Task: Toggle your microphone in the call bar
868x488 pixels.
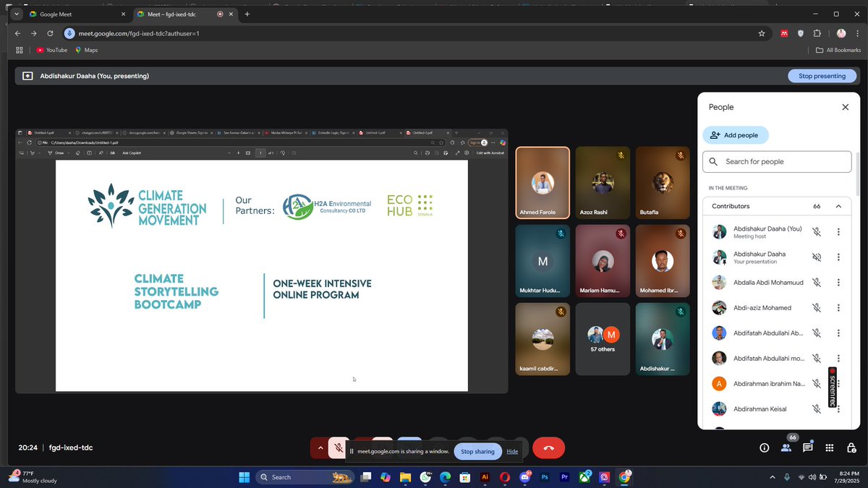Action: (x=339, y=448)
